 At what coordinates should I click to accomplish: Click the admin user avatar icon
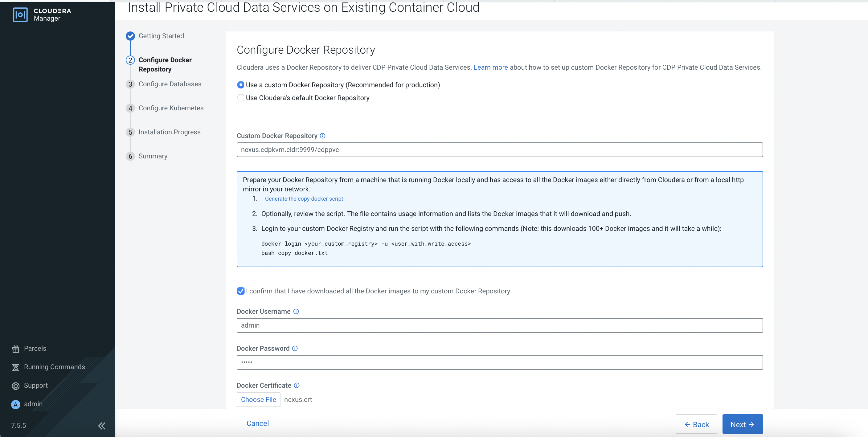pos(15,404)
